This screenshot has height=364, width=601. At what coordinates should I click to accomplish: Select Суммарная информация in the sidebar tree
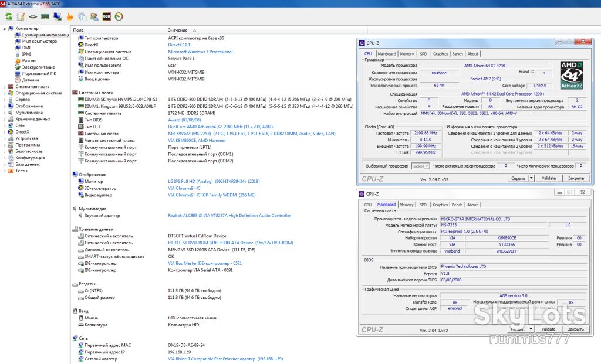[45, 35]
